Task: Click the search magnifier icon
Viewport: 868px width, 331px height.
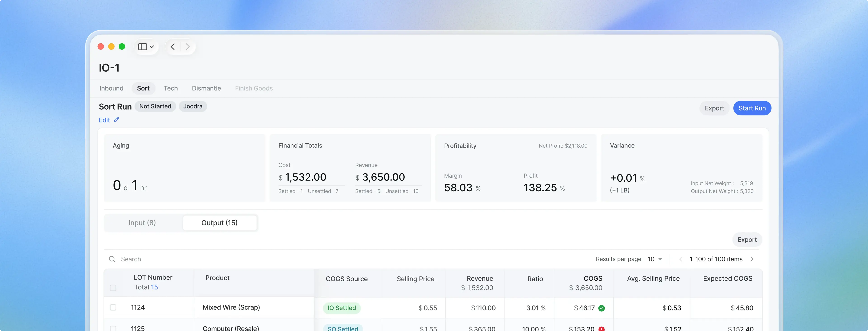Action: pos(112,259)
